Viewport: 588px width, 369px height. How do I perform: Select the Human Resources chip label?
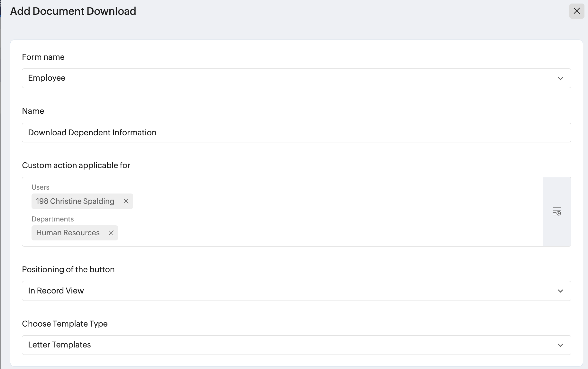pos(68,233)
